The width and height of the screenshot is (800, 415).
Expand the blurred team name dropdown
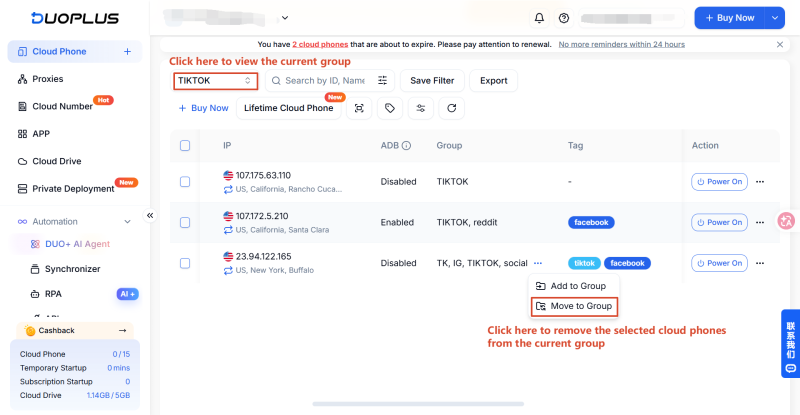(x=285, y=18)
